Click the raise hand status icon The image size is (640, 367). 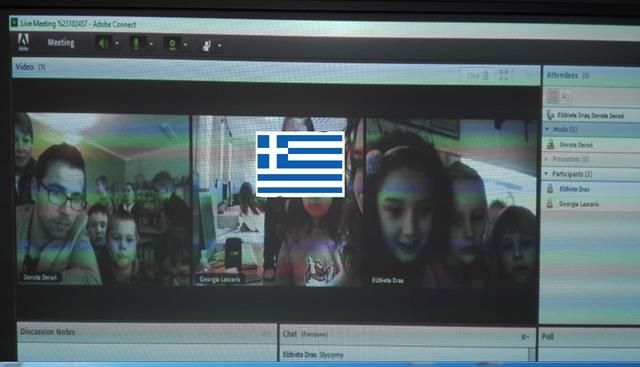coord(207,45)
